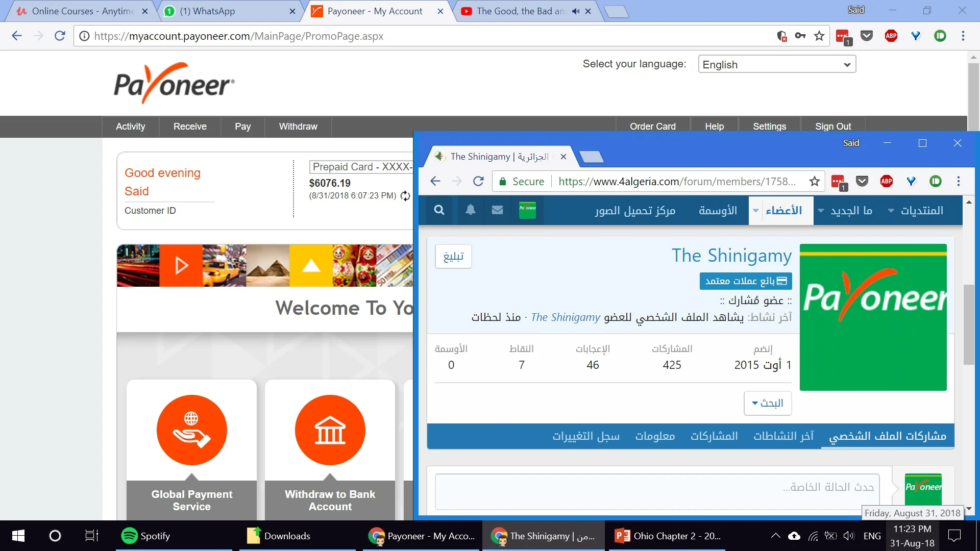Expand the البحث dropdown button
The image size is (980, 551).
tap(767, 403)
